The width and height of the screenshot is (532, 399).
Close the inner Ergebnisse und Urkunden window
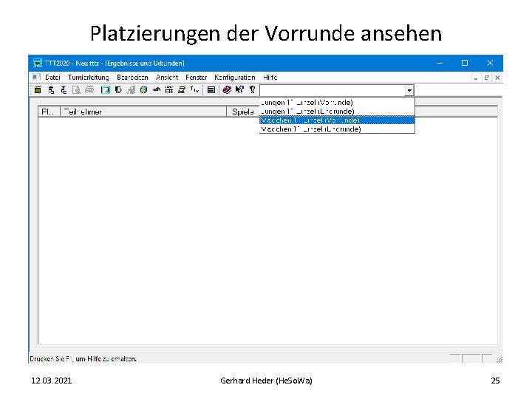coord(497,78)
